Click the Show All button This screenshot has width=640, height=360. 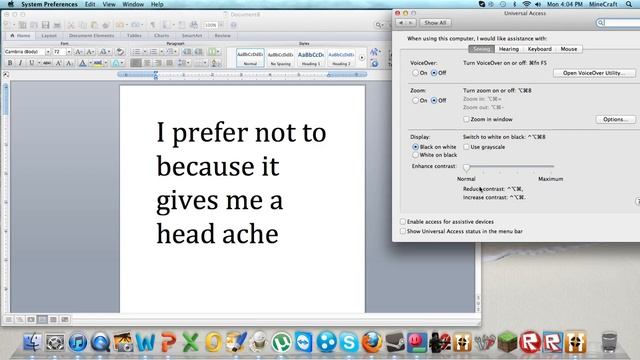435,23
